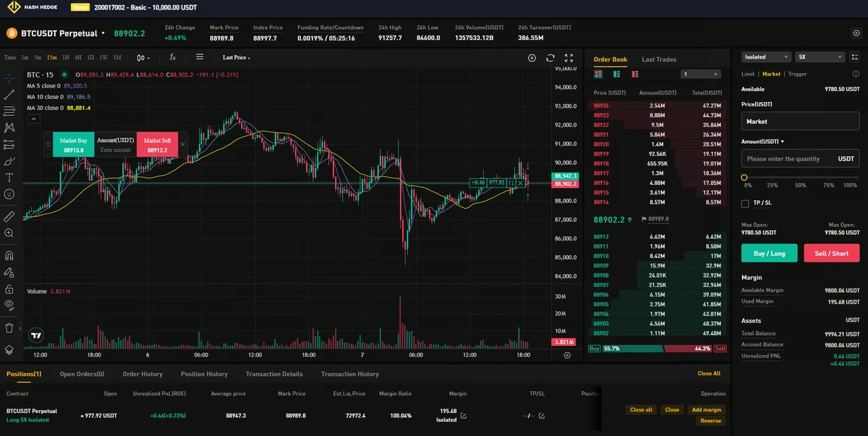Open the Open Orders(0) tab
This screenshot has height=436, width=868.
[x=82, y=374]
